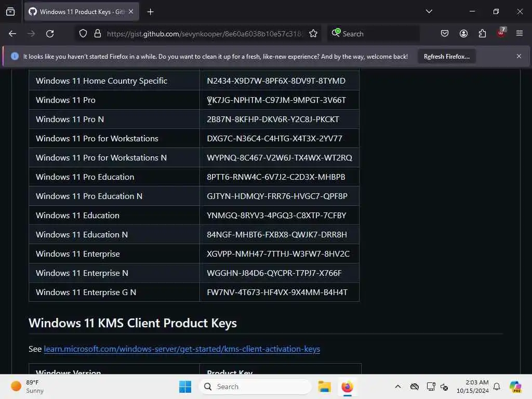Click Windows 11 Pro Education cell
Image resolution: width=532 pixels, height=399 pixels.
(x=114, y=177)
